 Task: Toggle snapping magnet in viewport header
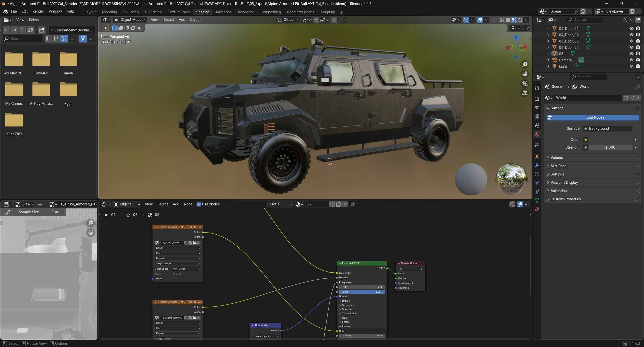click(x=316, y=20)
